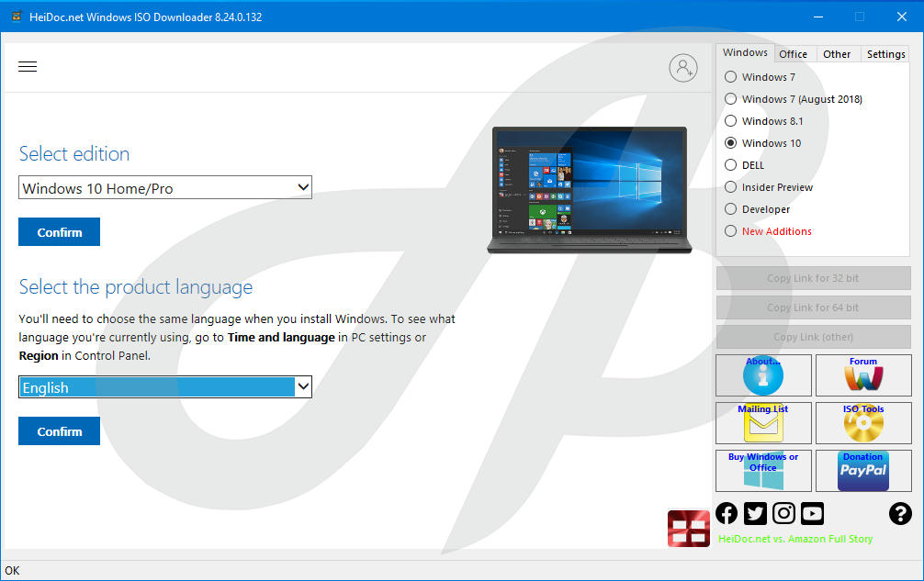
Task: Click the Select the product language heading
Action: pos(136,287)
